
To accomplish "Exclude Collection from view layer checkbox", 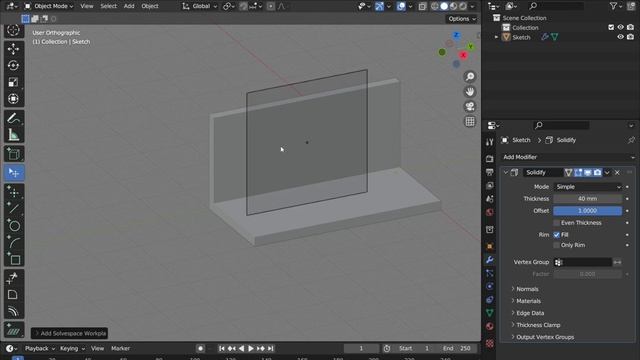I will (x=611, y=27).
